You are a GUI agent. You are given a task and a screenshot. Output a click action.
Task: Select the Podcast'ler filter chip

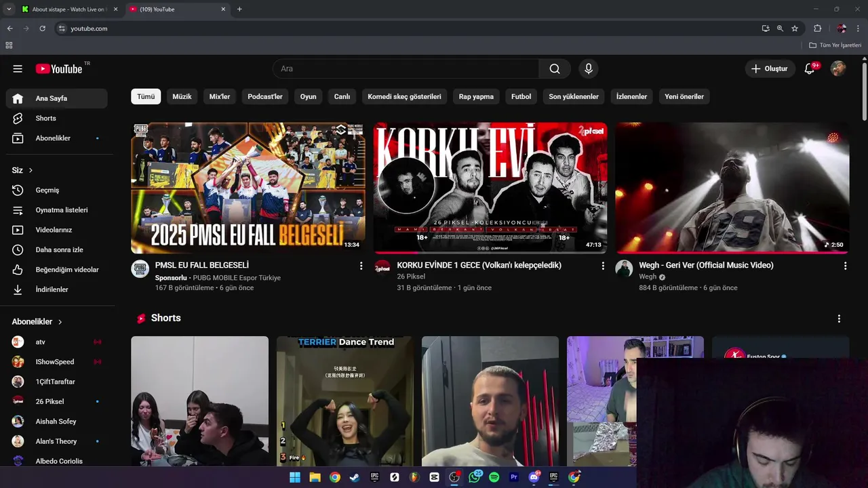pyautogui.click(x=265, y=96)
